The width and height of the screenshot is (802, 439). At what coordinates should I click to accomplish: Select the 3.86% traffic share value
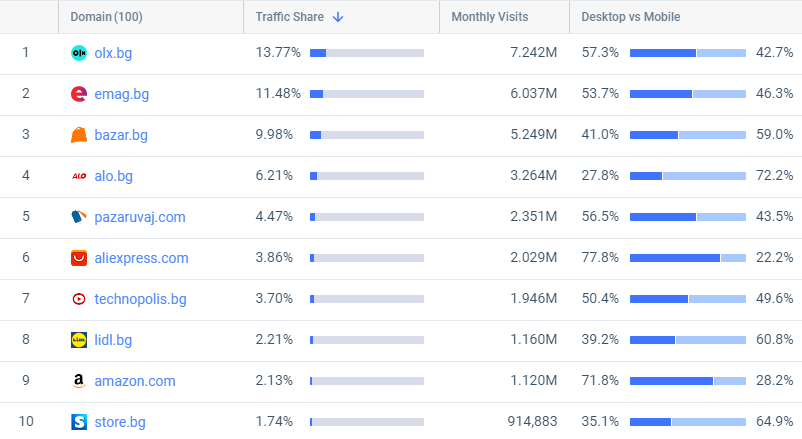pyautogui.click(x=274, y=257)
